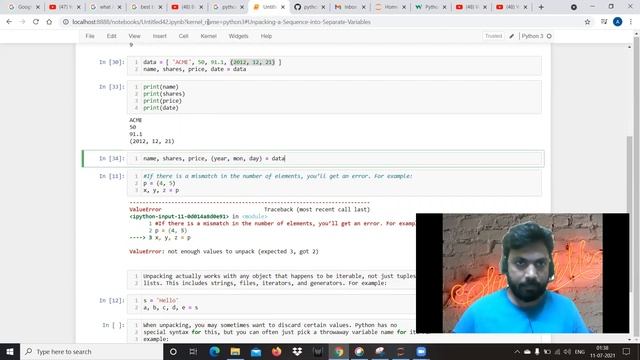Open browser home page icon

(49, 22)
